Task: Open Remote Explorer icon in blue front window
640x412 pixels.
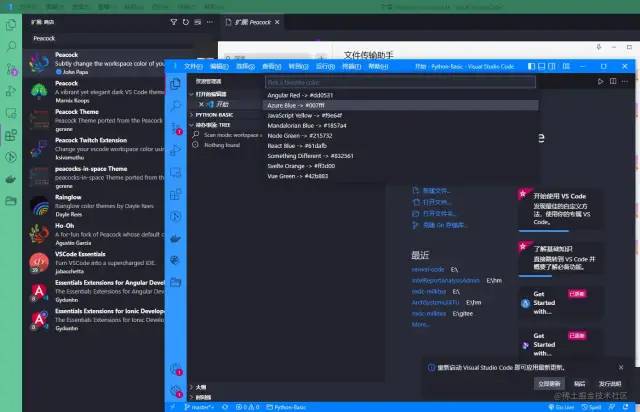Action: tap(176, 172)
